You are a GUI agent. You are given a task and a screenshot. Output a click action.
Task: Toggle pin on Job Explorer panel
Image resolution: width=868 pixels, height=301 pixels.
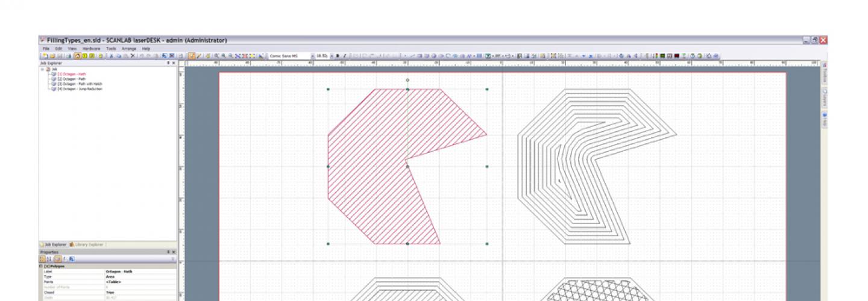coord(168,63)
